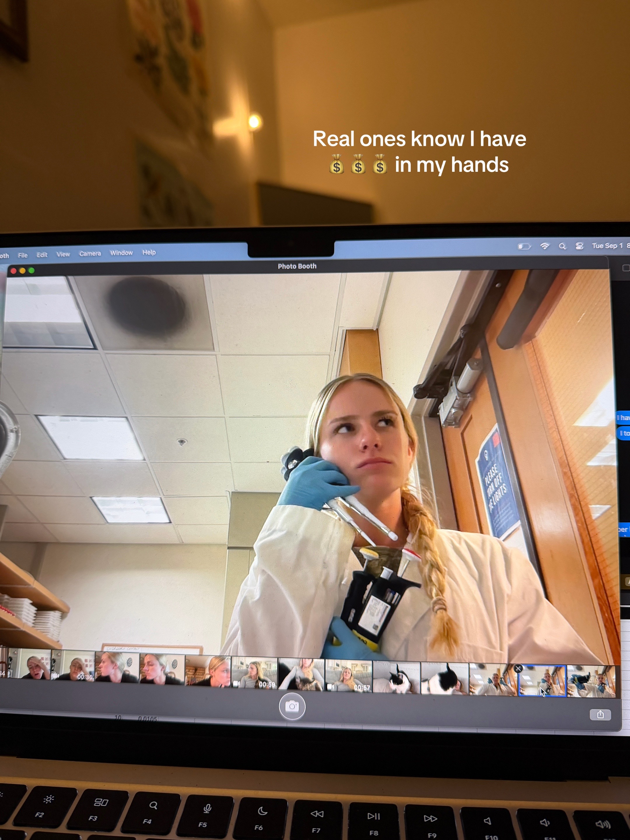Image resolution: width=630 pixels, height=840 pixels.
Task: Click the red close button of Photo Booth
Action: tap(13, 271)
